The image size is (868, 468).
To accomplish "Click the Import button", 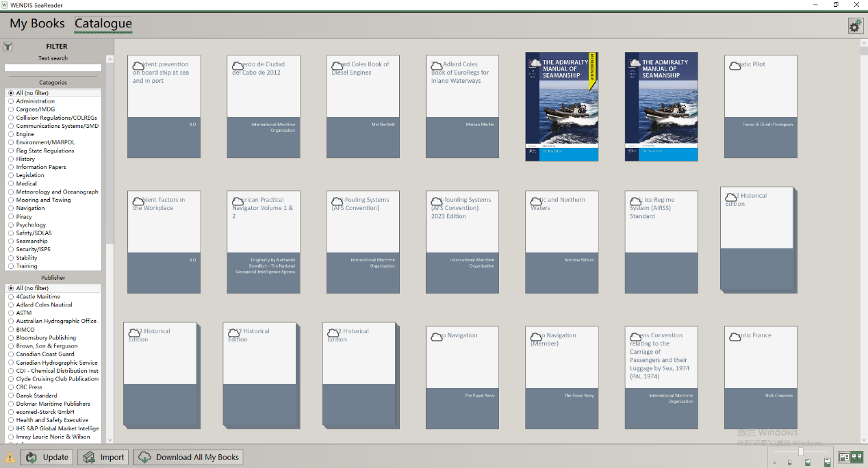I will pos(103,457).
